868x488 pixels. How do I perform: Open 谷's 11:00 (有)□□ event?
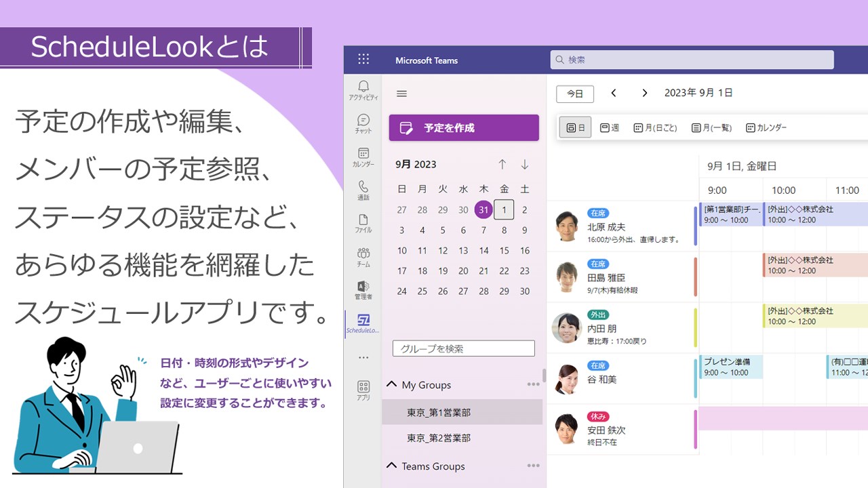click(848, 367)
